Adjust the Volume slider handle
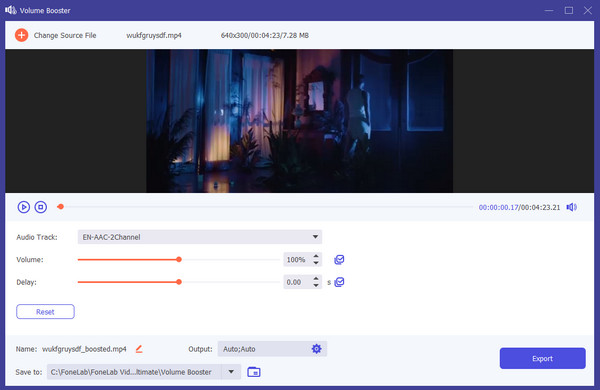600x390 pixels. tap(179, 259)
